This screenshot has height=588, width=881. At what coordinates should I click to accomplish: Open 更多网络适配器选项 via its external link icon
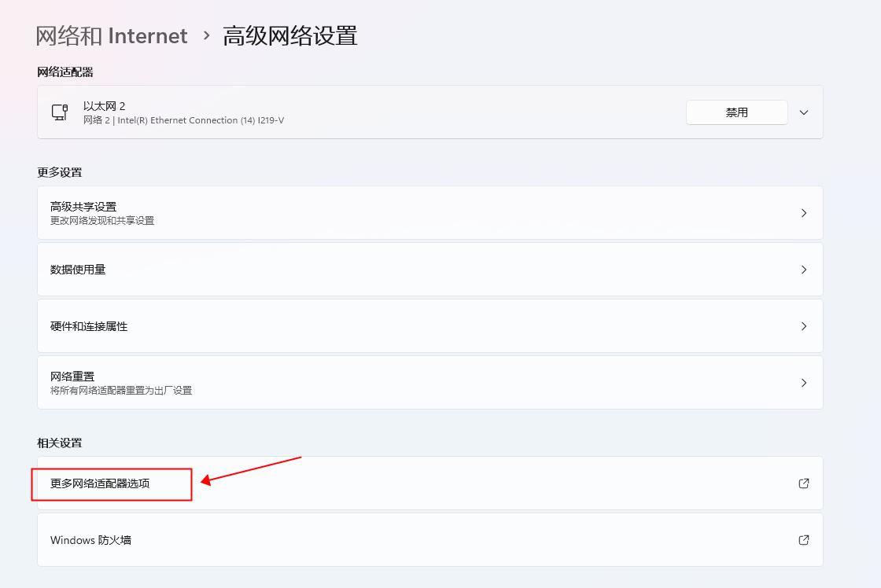[803, 483]
